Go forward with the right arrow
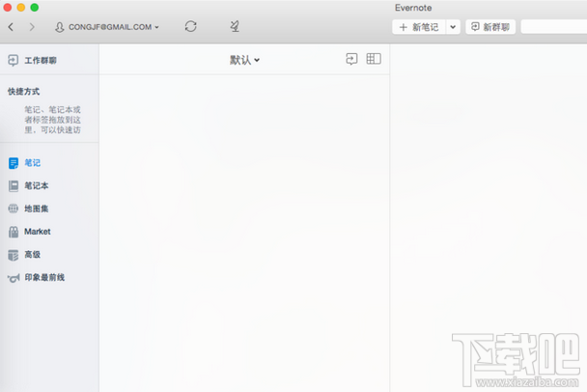This screenshot has height=392, width=587. [x=32, y=27]
